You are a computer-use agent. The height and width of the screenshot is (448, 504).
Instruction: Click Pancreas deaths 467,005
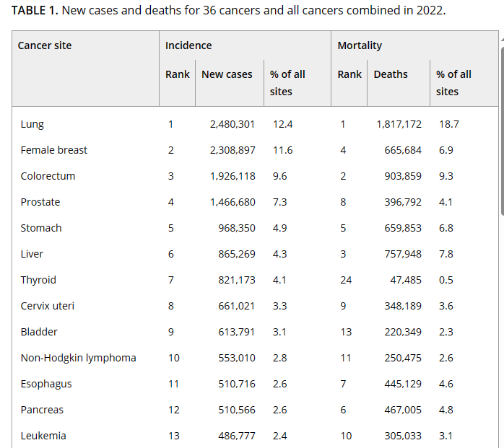(x=403, y=410)
